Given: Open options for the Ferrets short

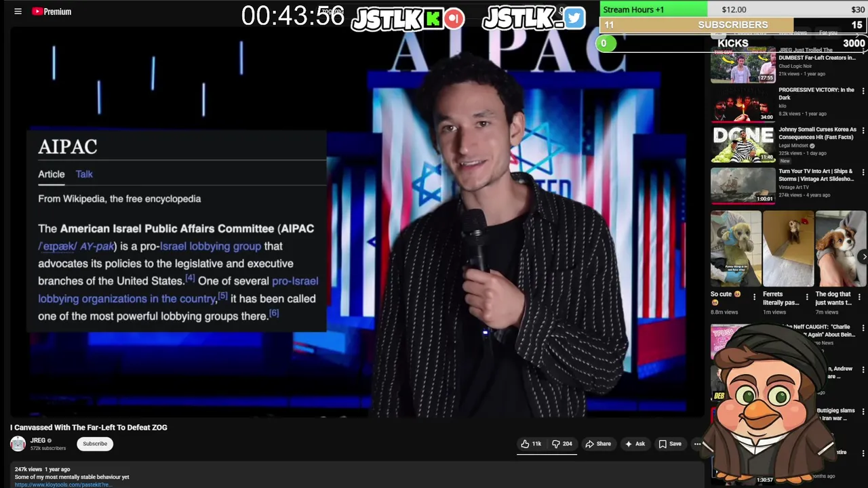Looking at the screenshot, I should [806, 297].
